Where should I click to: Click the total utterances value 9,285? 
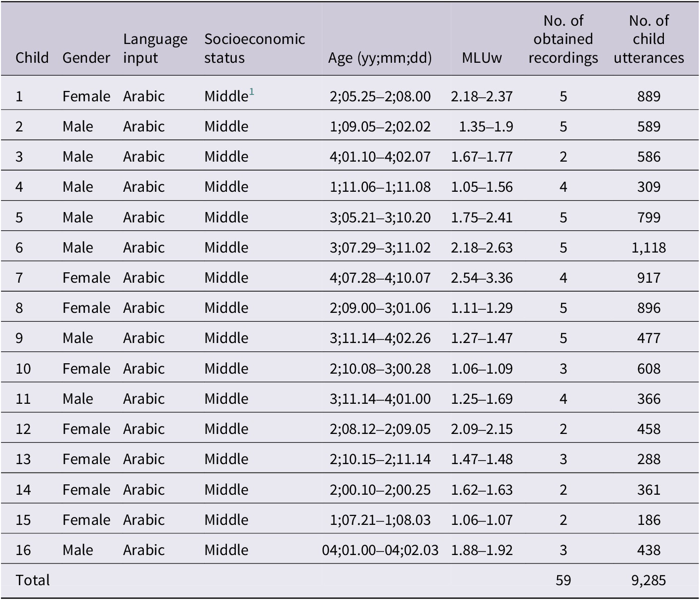(x=649, y=580)
